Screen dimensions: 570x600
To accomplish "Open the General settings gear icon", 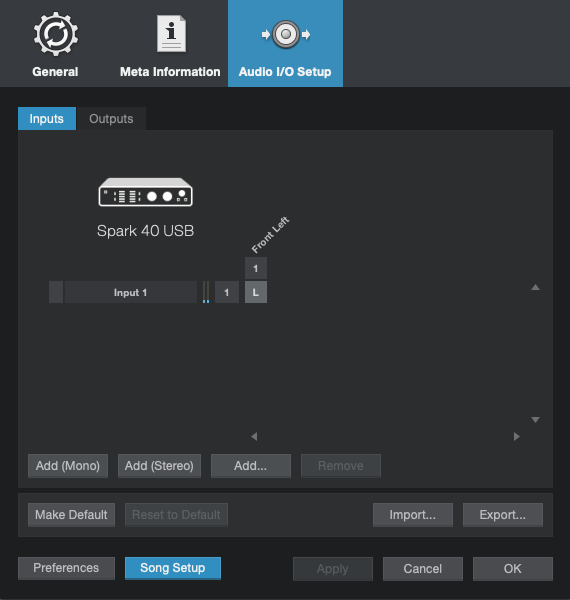I will click(56, 34).
